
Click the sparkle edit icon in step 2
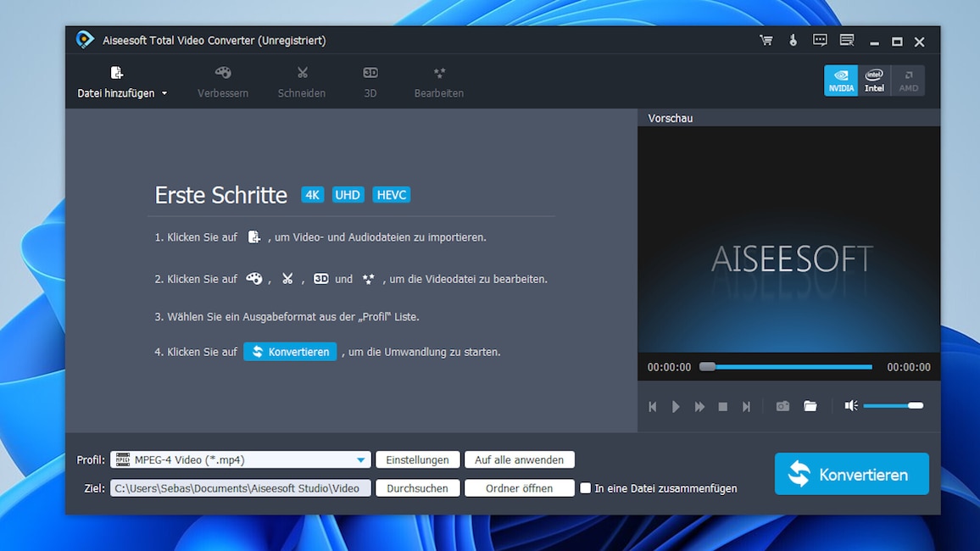(x=369, y=279)
